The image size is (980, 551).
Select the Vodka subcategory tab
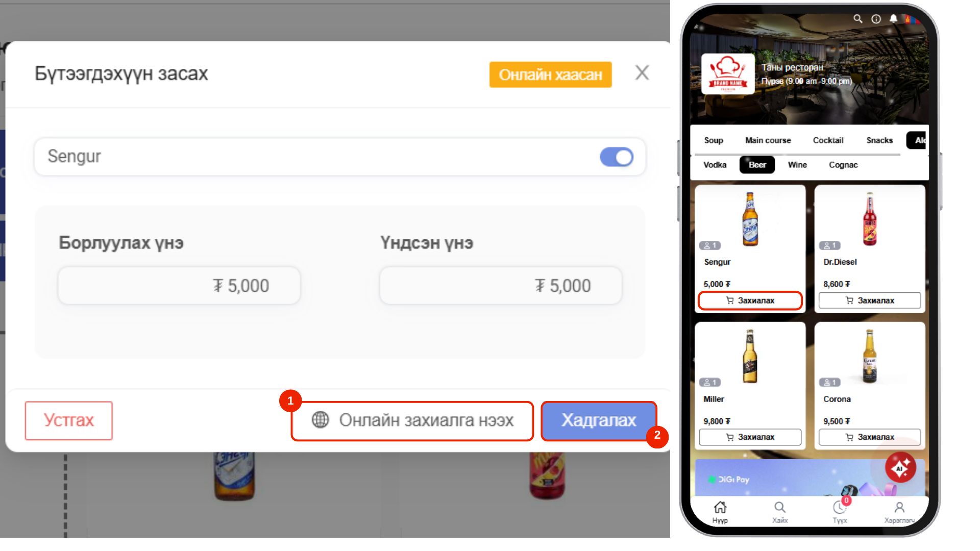[715, 165]
